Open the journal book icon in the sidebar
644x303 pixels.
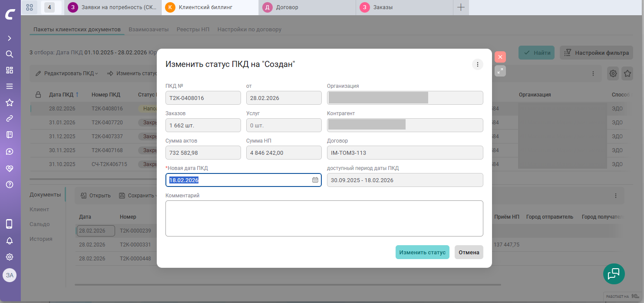point(10,135)
